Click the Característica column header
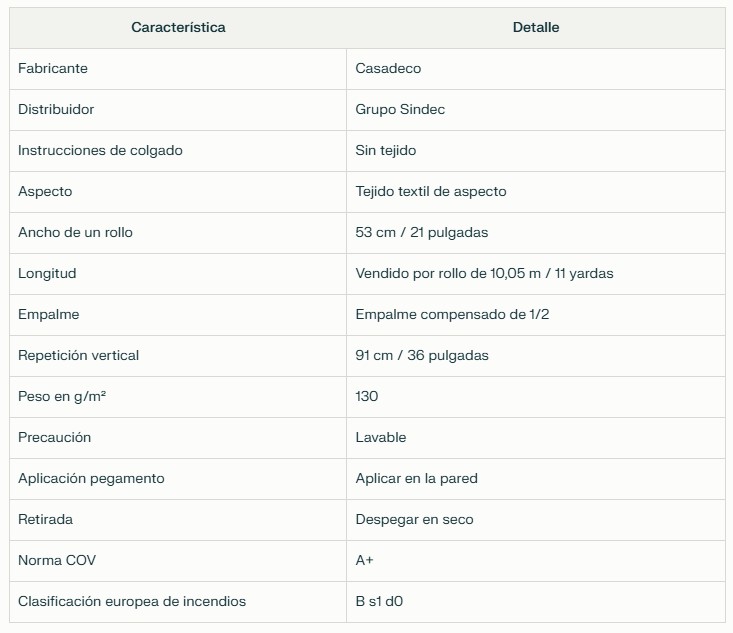Viewport: 733px width, 633px height. 178,28
